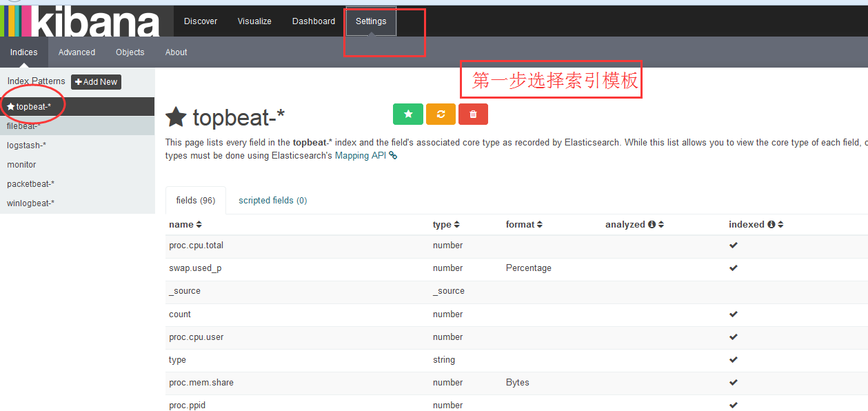Switch to the Indices sub-tab
The width and height of the screenshot is (868, 411).
coord(24,52)
